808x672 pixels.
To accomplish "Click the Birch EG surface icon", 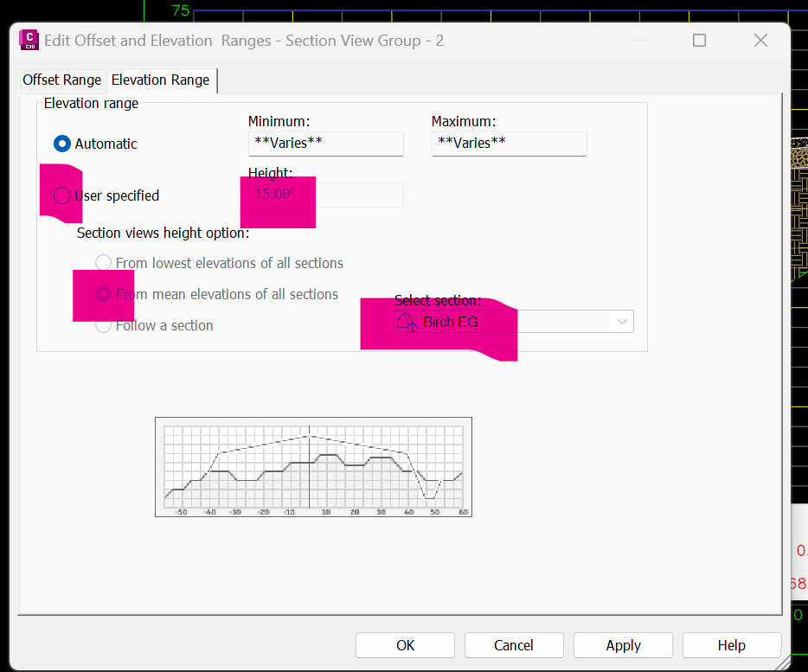I will tap(407, 322).
